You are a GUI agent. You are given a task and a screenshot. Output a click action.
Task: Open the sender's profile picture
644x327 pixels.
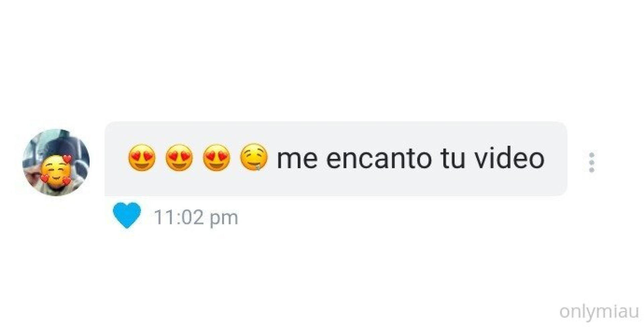point(56,162)
